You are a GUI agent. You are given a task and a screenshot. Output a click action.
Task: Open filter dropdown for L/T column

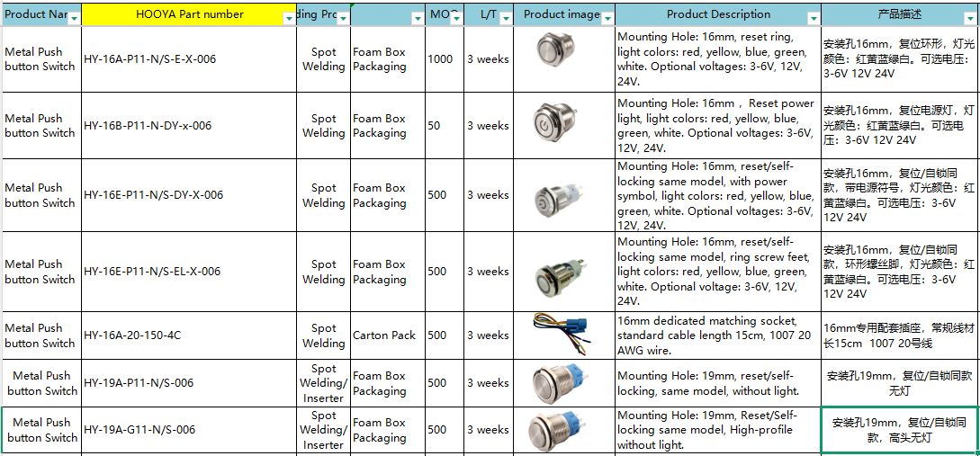pyautogui.click(x=506, y=19)
